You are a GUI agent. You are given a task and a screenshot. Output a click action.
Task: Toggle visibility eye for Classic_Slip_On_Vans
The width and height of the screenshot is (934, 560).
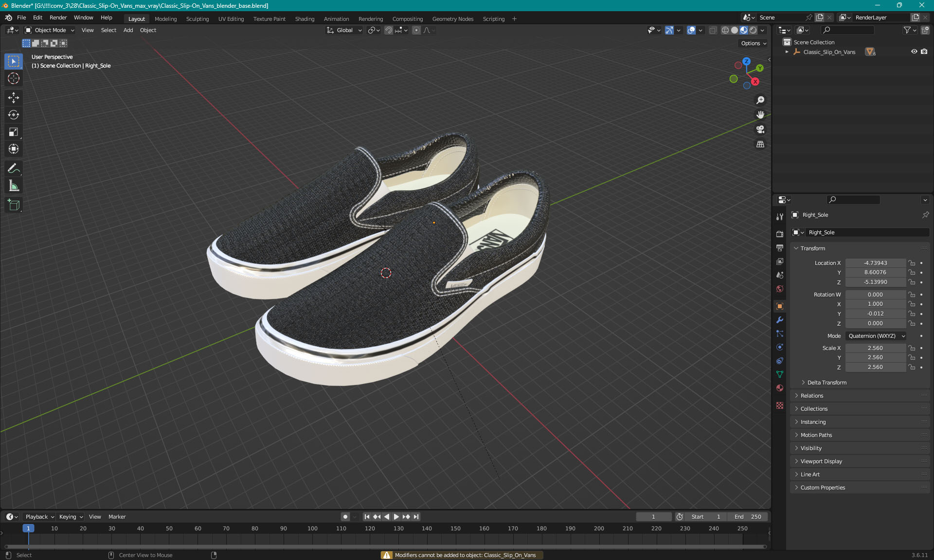pyautogui.click(x=914, y=52)
